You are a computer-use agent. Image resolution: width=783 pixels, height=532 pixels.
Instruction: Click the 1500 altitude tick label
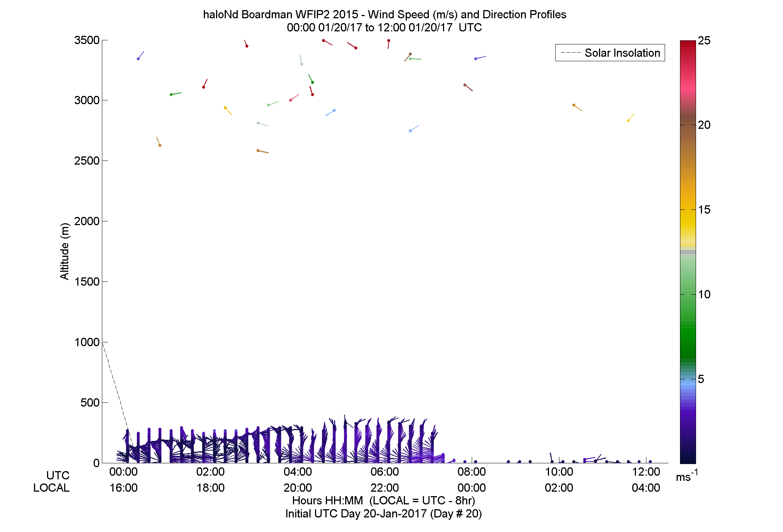point(87,281)
